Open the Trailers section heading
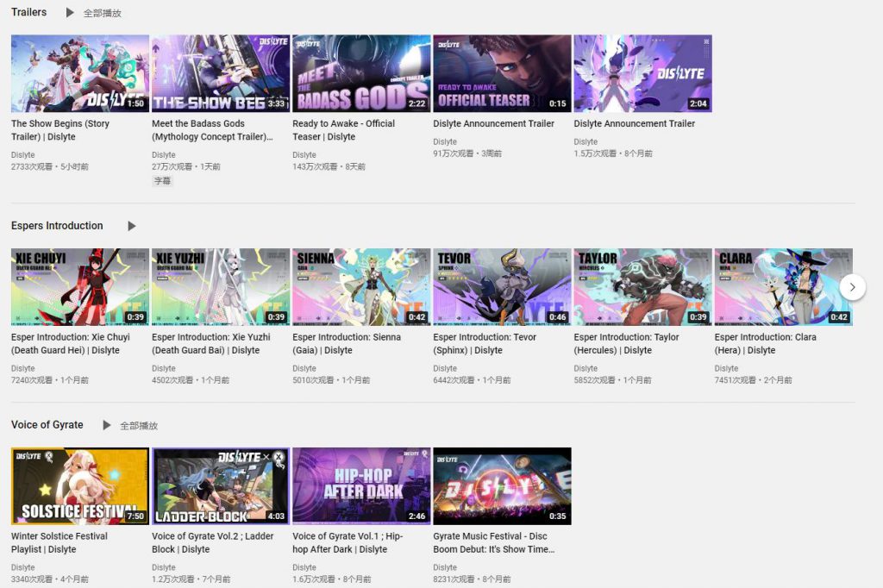883x588 pixels. (28, 12)
